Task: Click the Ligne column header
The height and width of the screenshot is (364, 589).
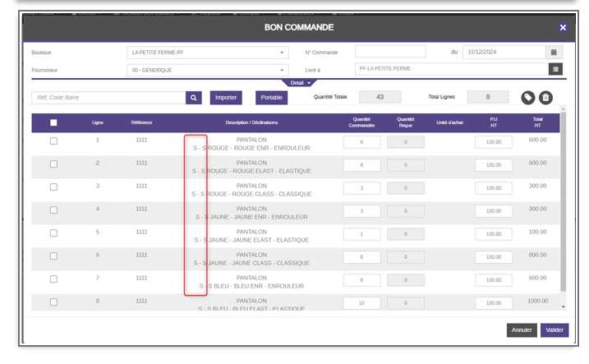Action: [98, 122]
